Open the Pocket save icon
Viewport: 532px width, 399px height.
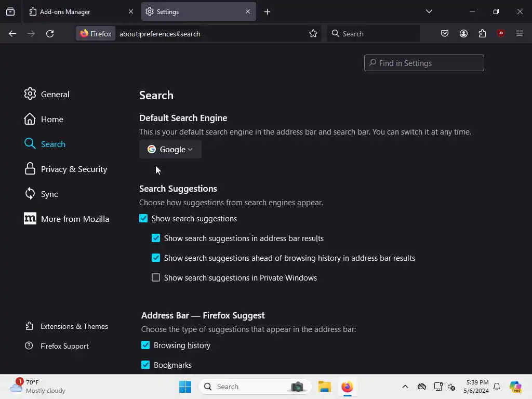pos(445,34)
